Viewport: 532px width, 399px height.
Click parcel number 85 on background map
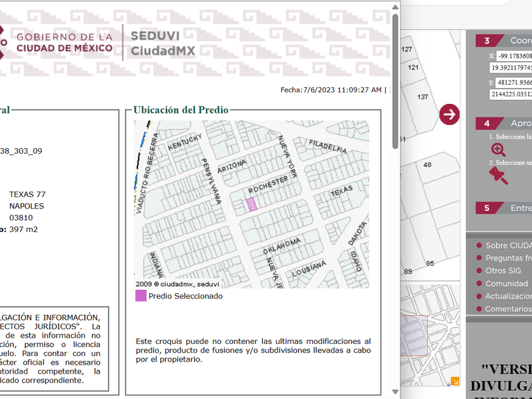point(430,263)
